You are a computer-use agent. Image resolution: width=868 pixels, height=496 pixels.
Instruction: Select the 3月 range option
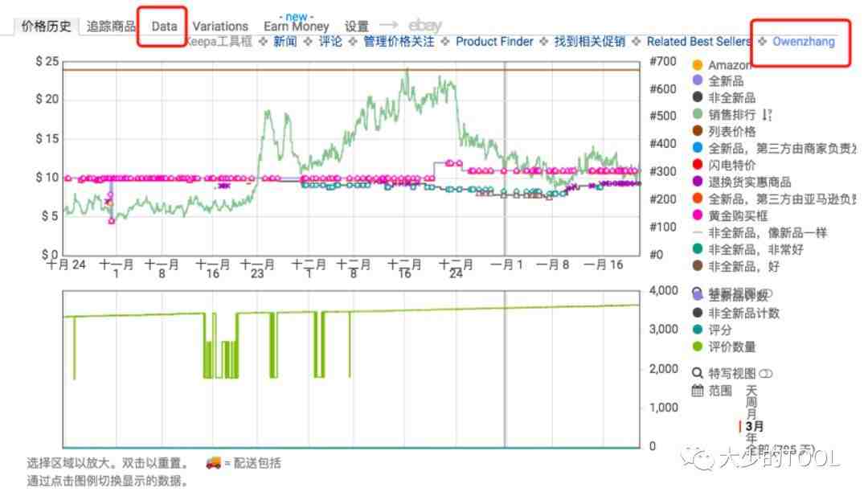point(754,426)
